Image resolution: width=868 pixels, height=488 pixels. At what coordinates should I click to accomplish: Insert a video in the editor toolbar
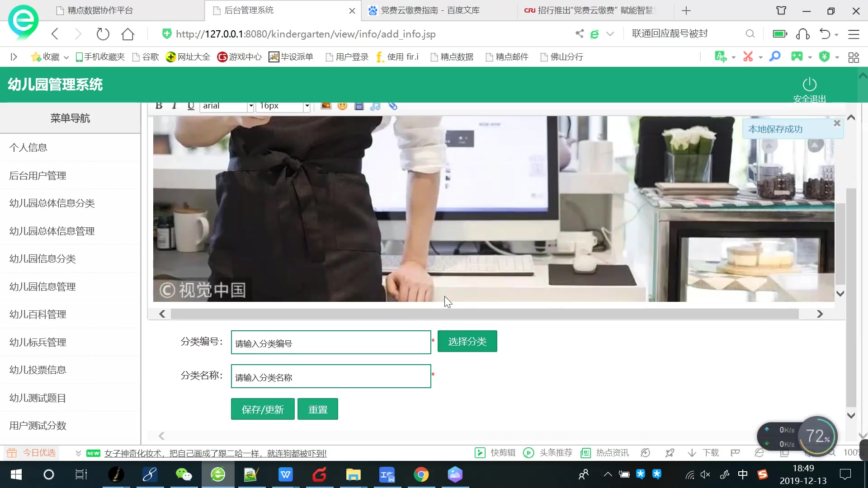[x=359, y=105]
